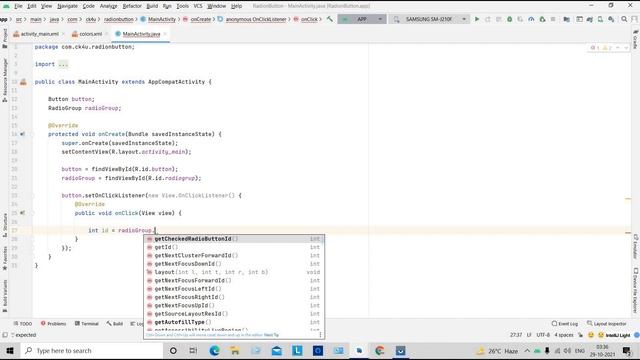This screenshot has height=360, width=640.
Task: Expand the collapsed import statements
Action: click(x=63, y=64)
